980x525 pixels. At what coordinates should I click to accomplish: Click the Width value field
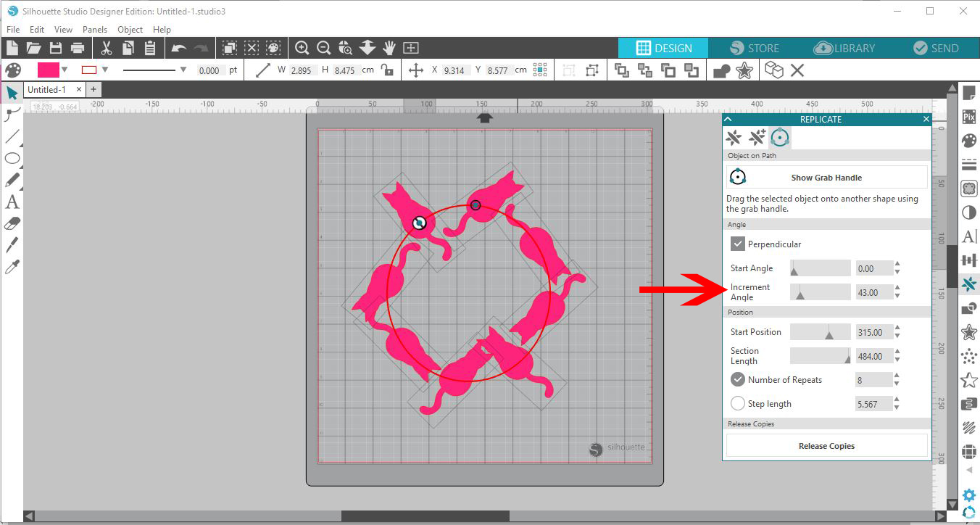tap(302, 70)
